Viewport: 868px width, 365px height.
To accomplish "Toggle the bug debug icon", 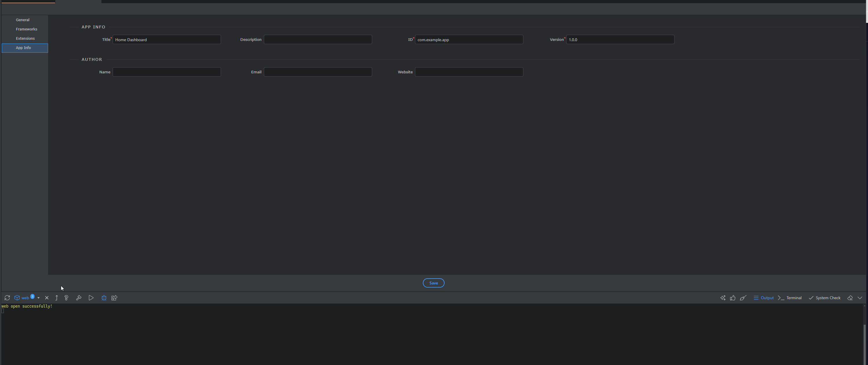I will coord(104,298).
